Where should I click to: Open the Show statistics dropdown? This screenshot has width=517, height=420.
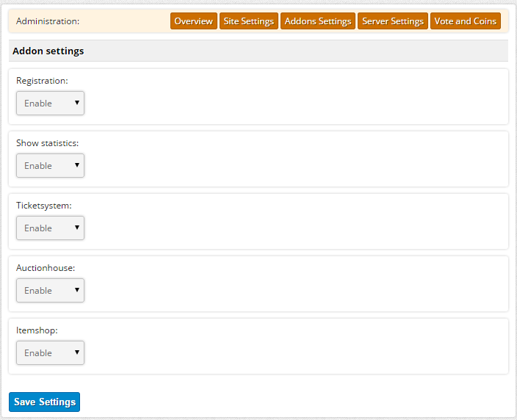[x=51, y=165]
